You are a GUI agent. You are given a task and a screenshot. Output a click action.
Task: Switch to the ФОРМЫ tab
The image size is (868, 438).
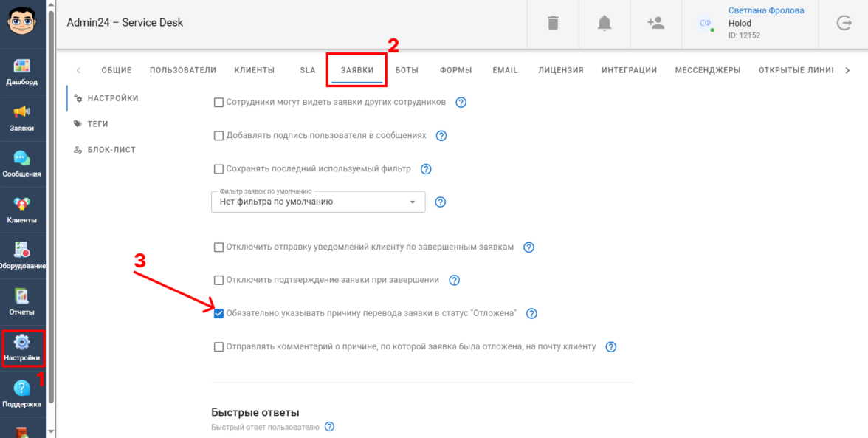[x=455, y=70]
